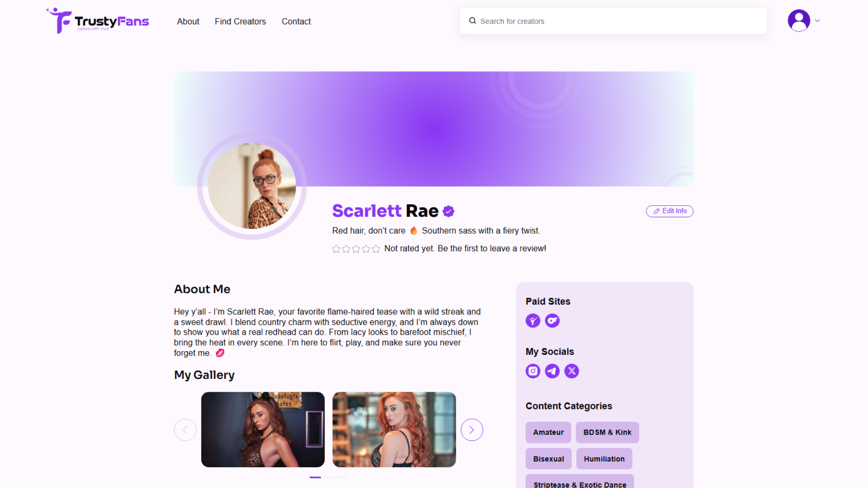This screenshot has height=488, width=868.
Task: Open the second Paid Sites icon
Action: point(552,321)
